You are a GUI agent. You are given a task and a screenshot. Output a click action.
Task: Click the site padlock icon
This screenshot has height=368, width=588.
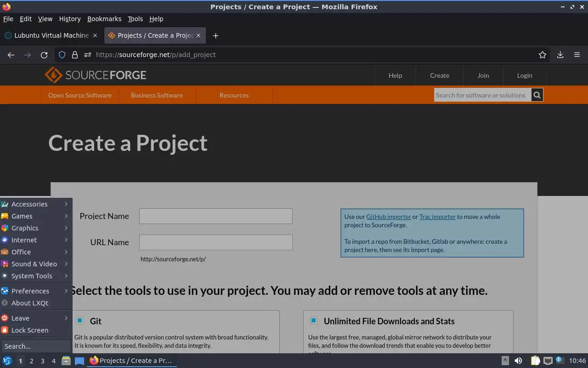click(75, 55)
